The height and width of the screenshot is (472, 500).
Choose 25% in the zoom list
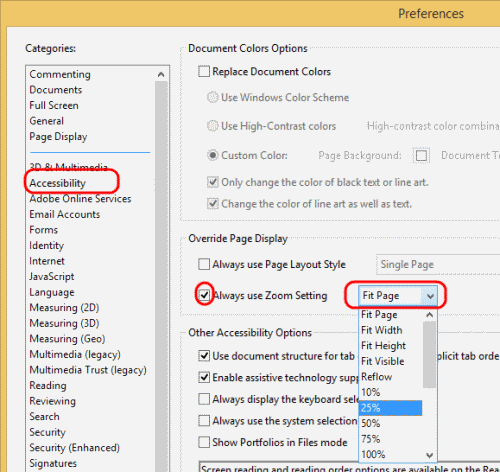point(391,408)
